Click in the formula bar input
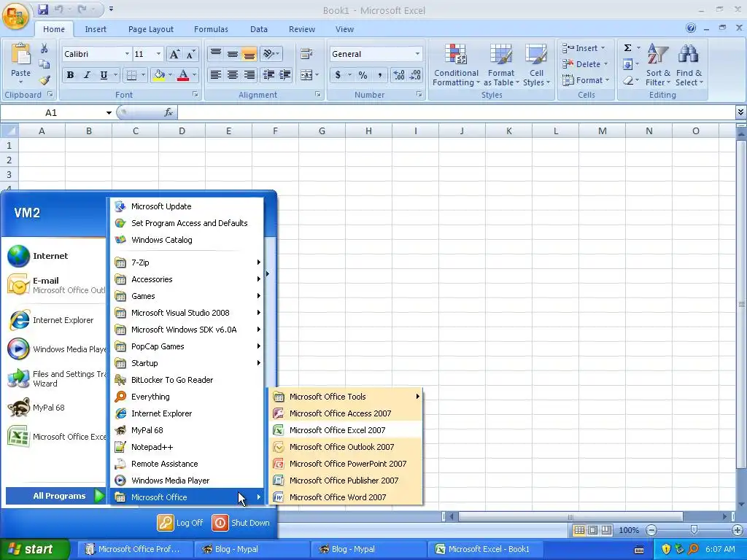747x560 pixels. pyautogui.click(x=456, y=112)
